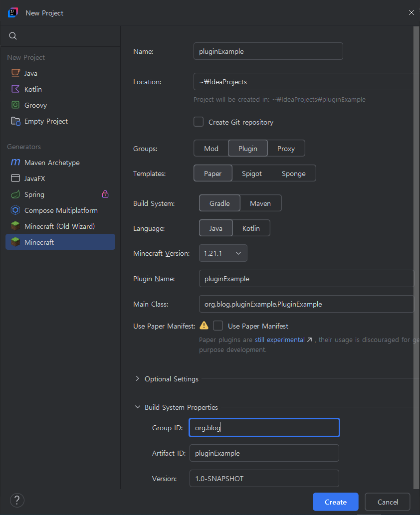This screenshot has height=515, width=420.
Task: Switch Groups to Plugin
Action: point(248,149)
